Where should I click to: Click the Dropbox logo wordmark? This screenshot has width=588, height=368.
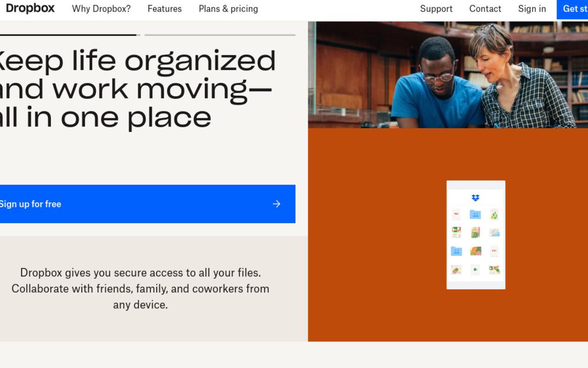coord(30,8)
